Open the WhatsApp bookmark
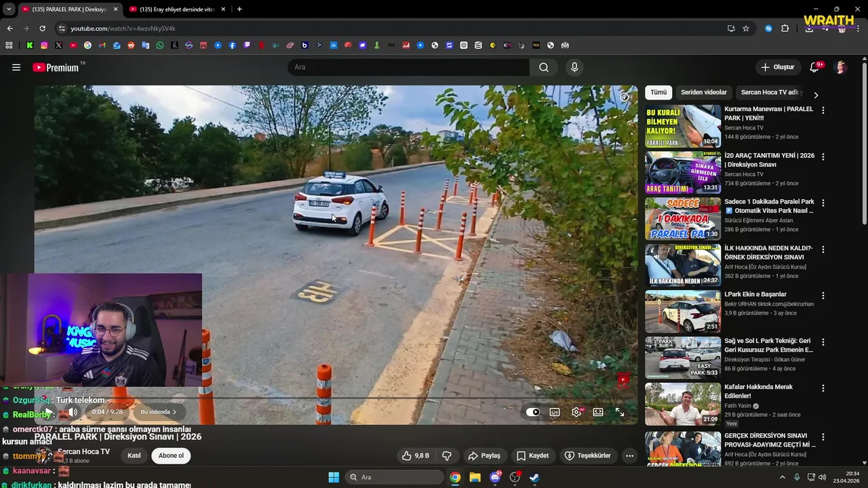The height and width of the screenshot is (488, 868). point(160,45)
